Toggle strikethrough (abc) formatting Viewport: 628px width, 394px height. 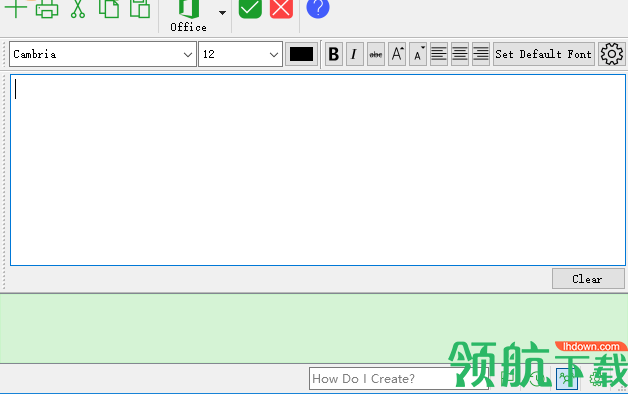click(x=376, y=54)
